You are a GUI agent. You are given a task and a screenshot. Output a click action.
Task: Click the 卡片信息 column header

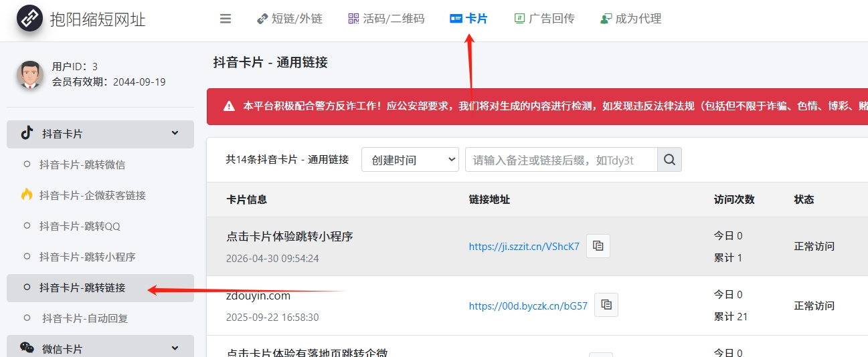click(x=247, y=199)
